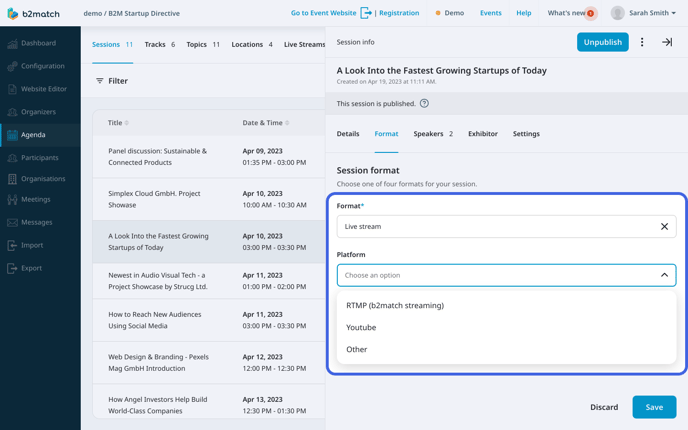
Task: Click the orange Demo status dot
Action: click(437, 13)
